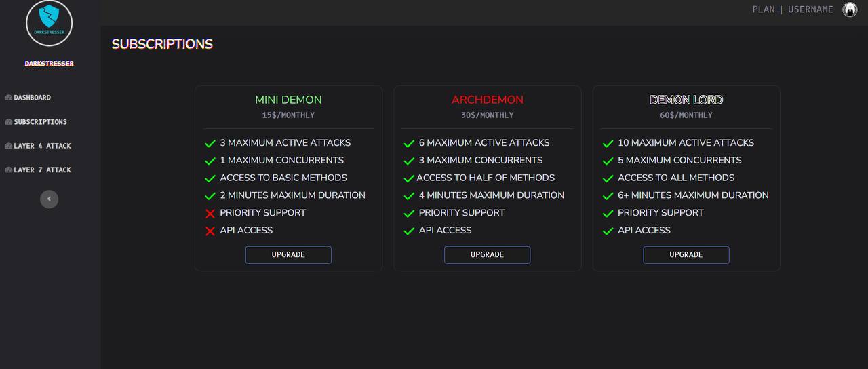Click the DARKSTRESSER name under the logo

click(49, 64)
